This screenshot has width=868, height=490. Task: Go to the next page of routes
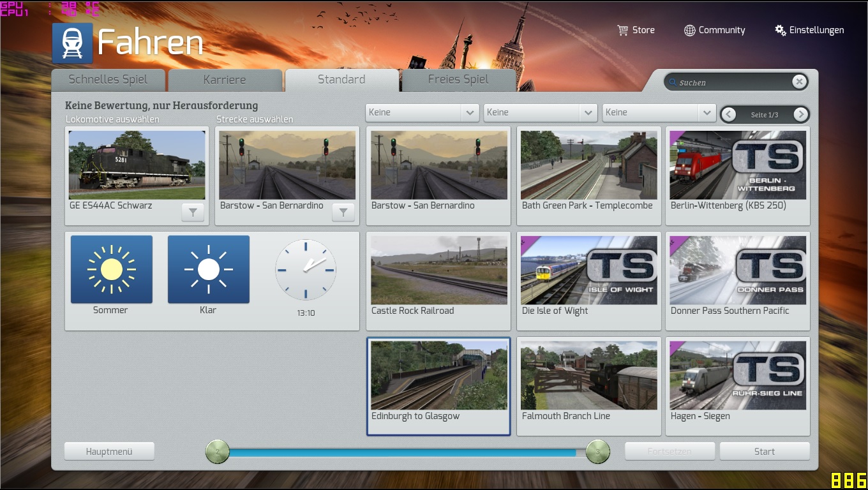tap(800, 114)
